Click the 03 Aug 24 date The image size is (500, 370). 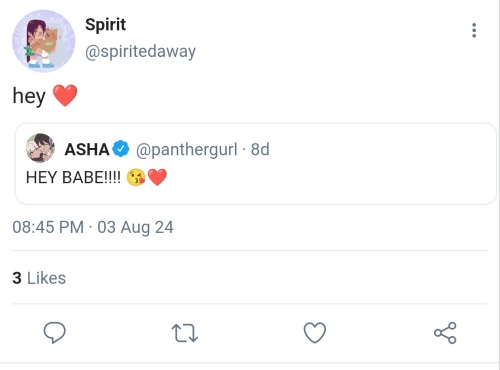point(135,228)
